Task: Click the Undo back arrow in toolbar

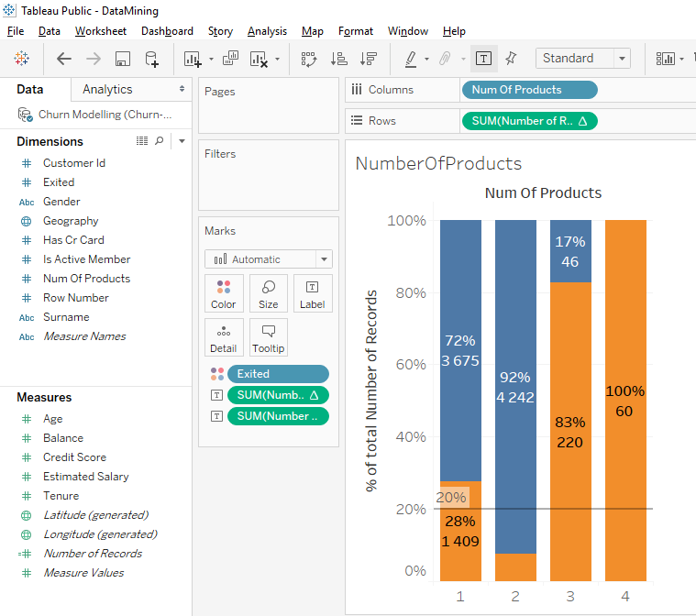Action: click(x=64, y=59)
